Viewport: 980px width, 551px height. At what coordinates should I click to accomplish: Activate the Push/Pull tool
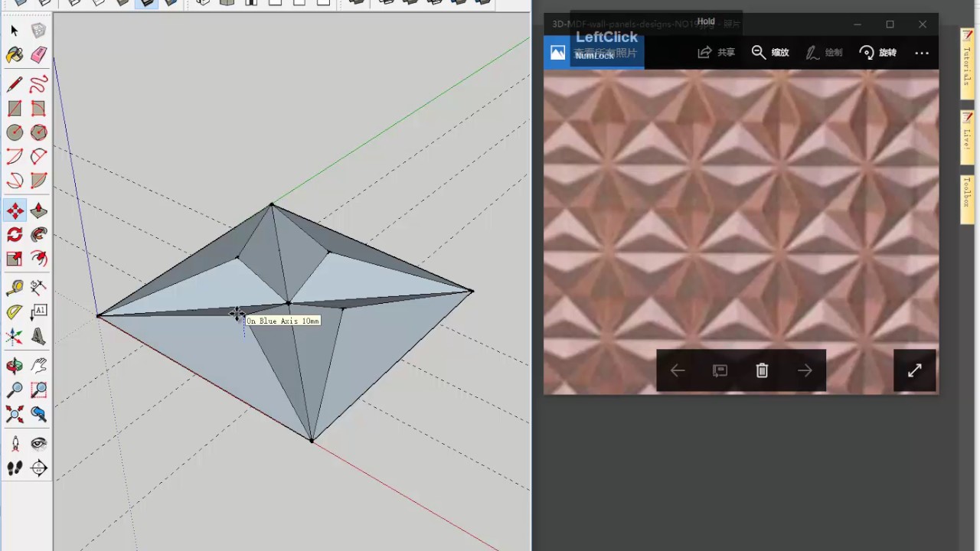(x=39, y=210)
